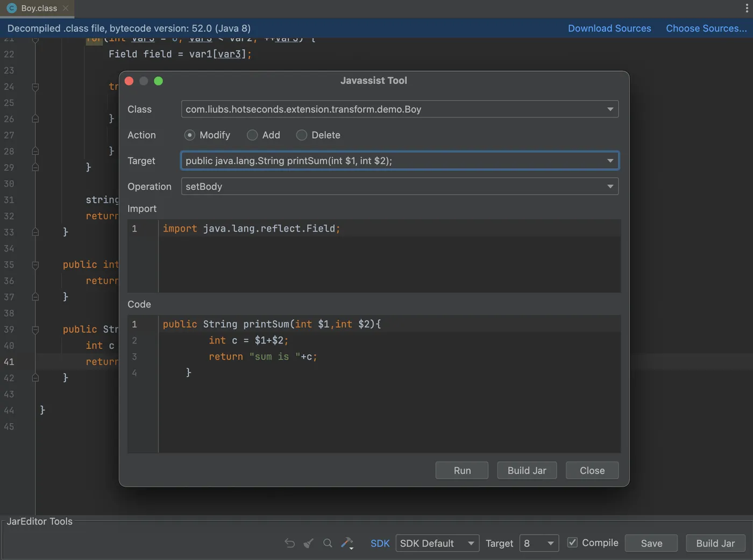Image resolution: width=753 pixels, height=560 pixels.
Task: Click the Boy.class tab file icon
Action: tap(12, 8)
